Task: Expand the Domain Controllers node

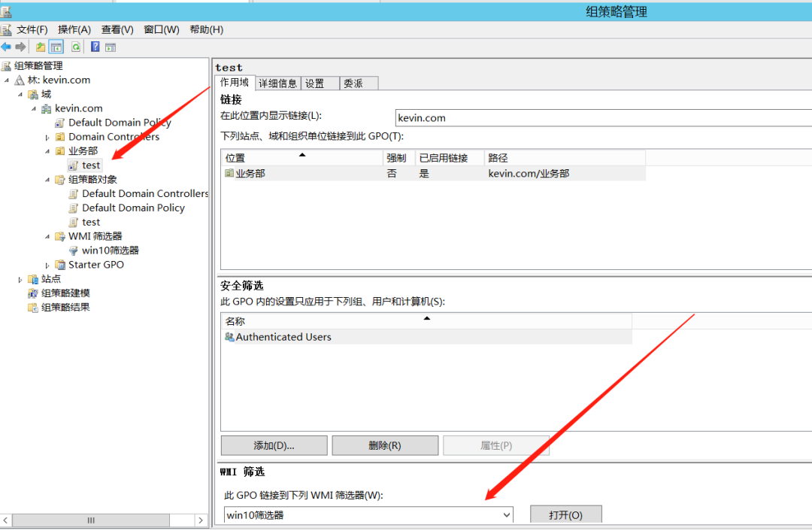Action: (x=47, y=138)
